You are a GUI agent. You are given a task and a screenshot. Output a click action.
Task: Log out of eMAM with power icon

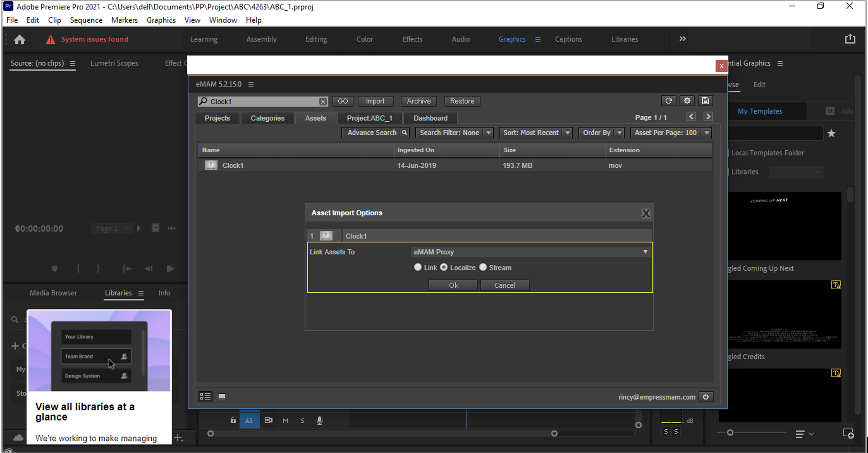[x=706, y=397]
